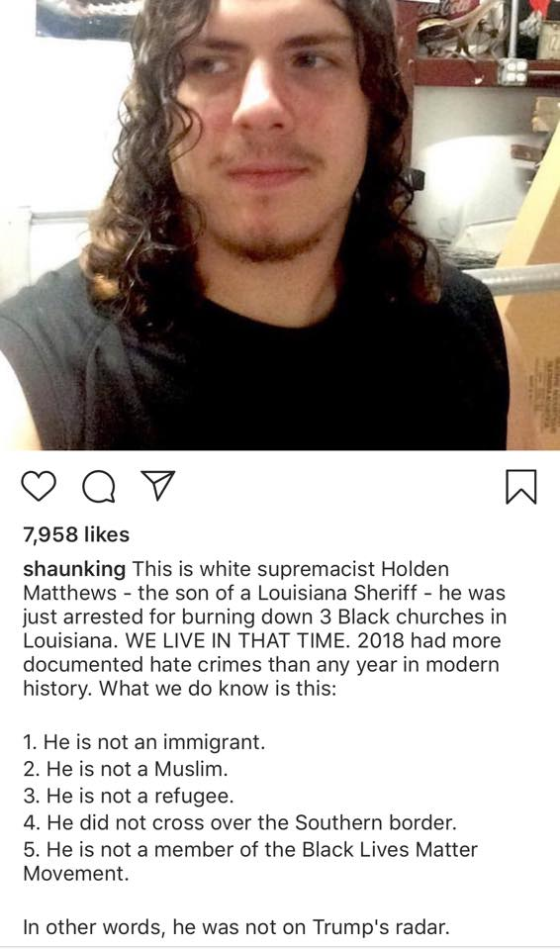Image resolution: width=560 pixels, height=949 pixels.
Task: Share the post using the paper plane icon
Action: [158, 486]
